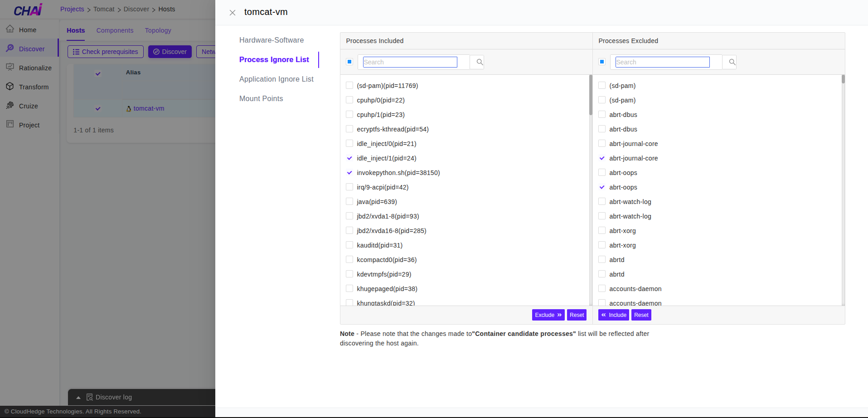The image size is (868, 418).
Task: Click Reset under Processes Included
Action: 577,315
